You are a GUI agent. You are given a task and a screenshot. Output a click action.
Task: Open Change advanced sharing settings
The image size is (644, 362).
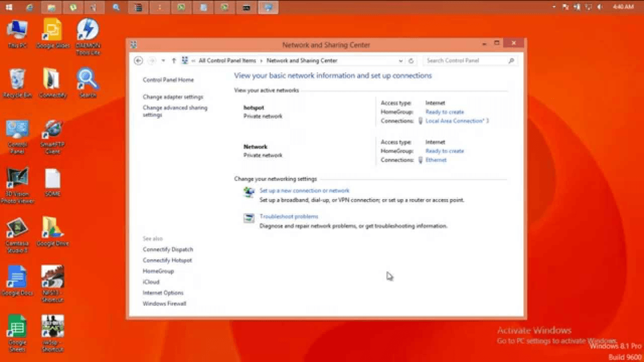pos(175,111)
